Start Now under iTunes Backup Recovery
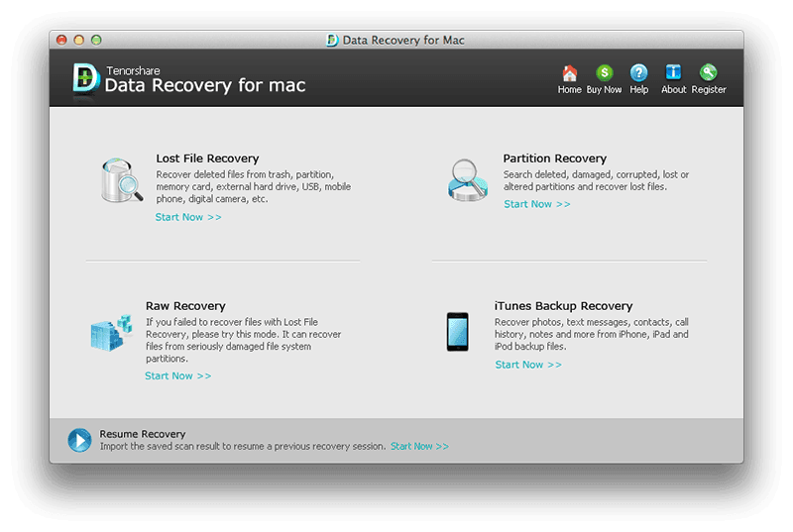The height and width of the screenshot is (532, 793). (528, 365)
